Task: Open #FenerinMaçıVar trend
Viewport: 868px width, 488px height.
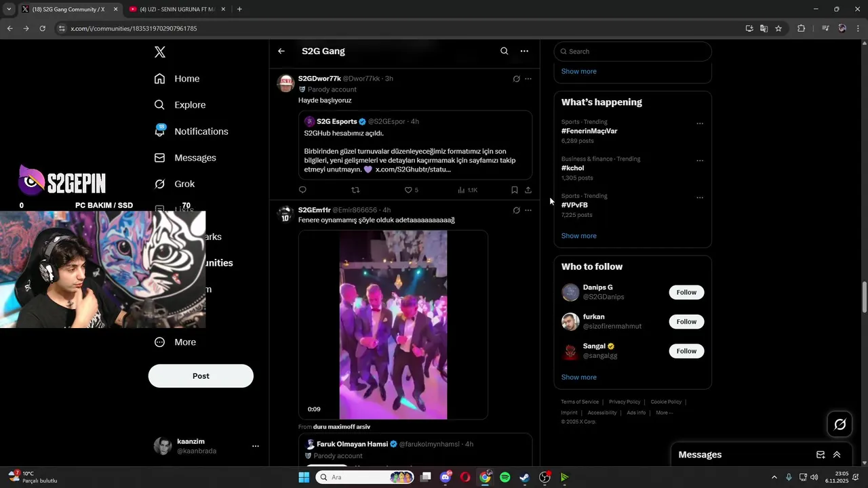Action: point(589,131)
